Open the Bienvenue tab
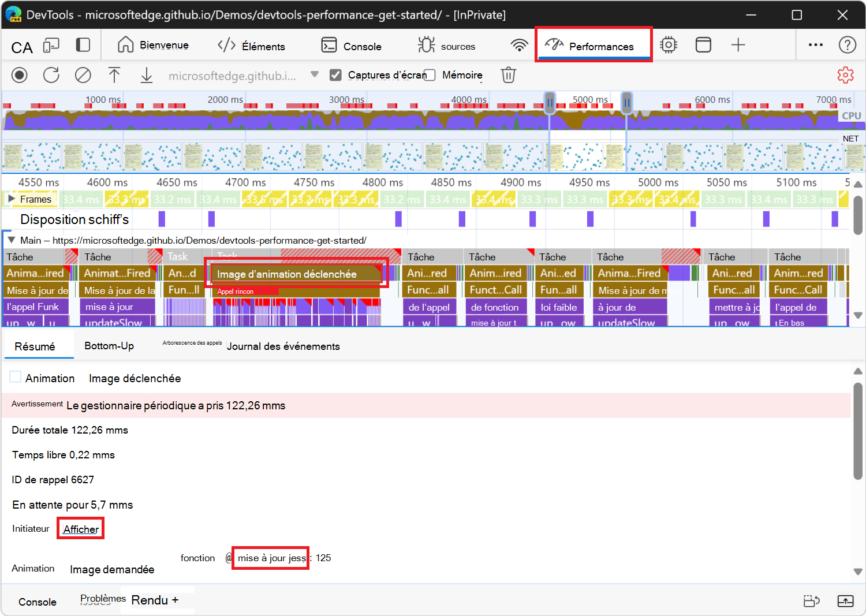The height and width of the screenshot is (616, 866). pos(153,45)
